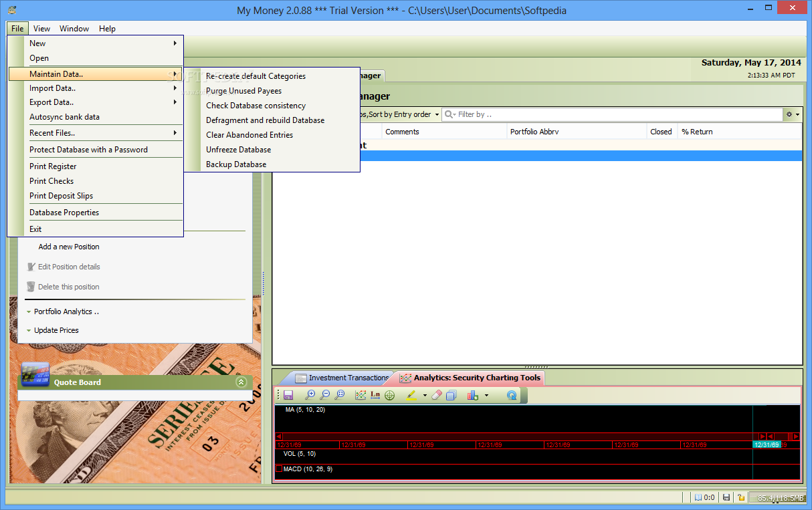Click the status bar save disk icon
812x510 pixels.
click(726, 497)
